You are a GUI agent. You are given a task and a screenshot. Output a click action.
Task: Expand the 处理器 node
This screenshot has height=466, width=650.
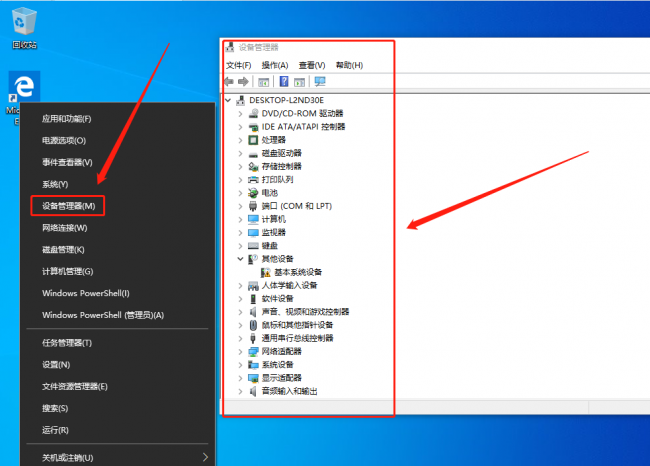tap(240, 140)
